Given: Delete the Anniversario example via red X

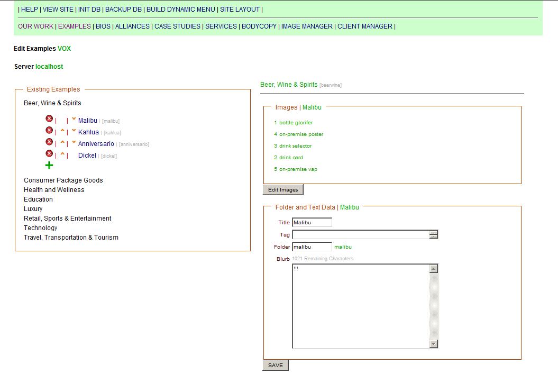Looking at the screenshot, I should 49,142.
